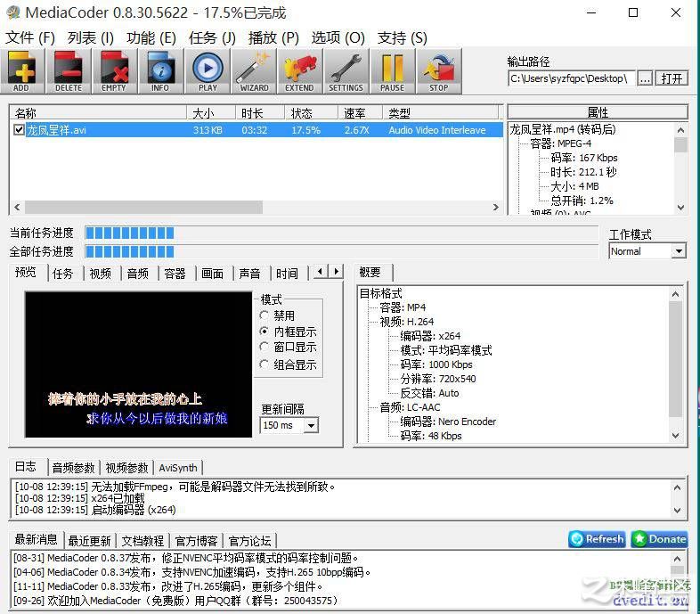Switch to the 视频 tab
The width and height of the screenshot is (700, 614).
pyautogui.click(x=100, y=274)
